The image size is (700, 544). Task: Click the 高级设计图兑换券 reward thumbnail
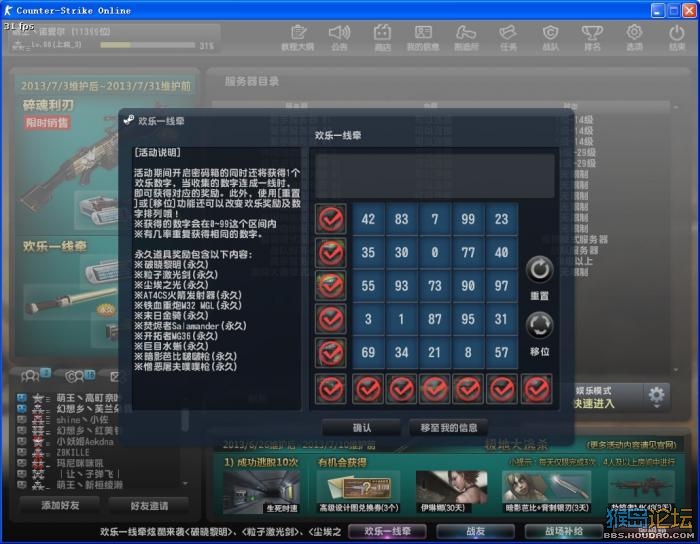pos(359,492)
